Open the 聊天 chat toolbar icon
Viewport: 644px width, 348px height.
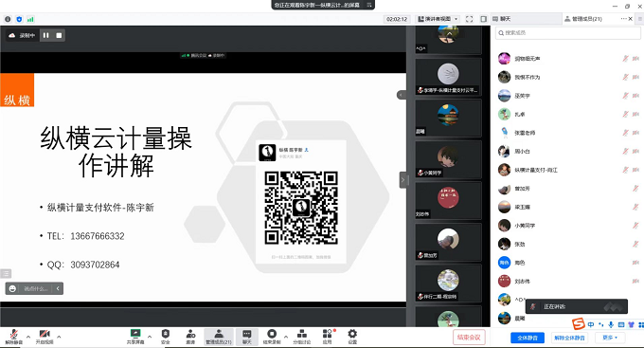247,336
